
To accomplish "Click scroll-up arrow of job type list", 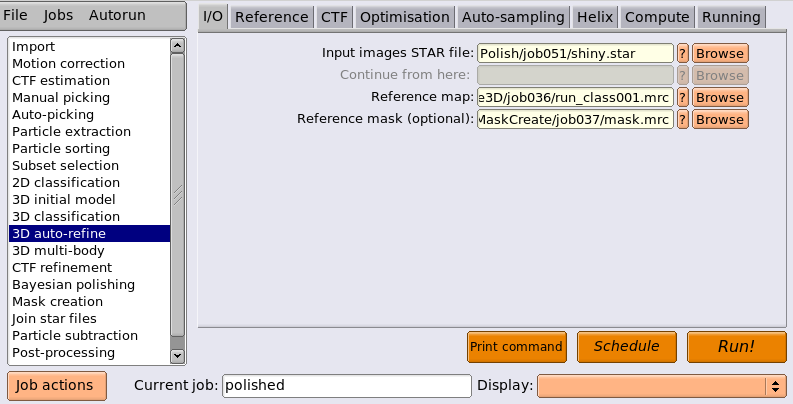I will [177, 46].
